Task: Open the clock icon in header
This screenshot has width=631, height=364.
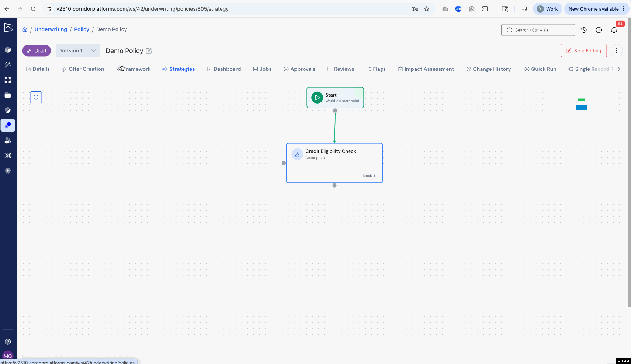Action: click(599, 30)
